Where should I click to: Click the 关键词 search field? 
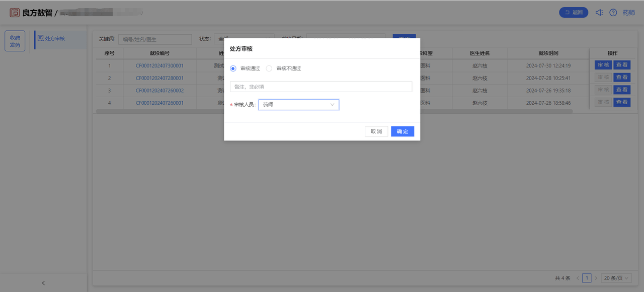(x=155, y=39)
